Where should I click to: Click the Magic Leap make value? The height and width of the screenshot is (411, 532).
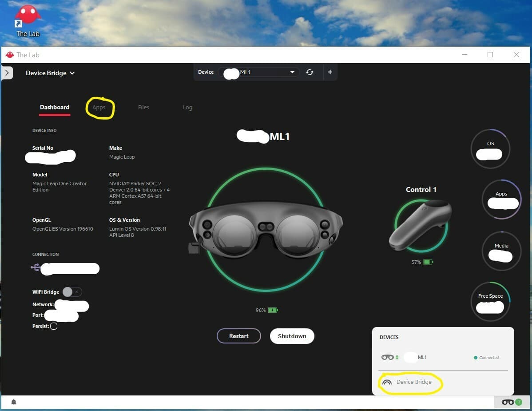click(x=122, y=157)
